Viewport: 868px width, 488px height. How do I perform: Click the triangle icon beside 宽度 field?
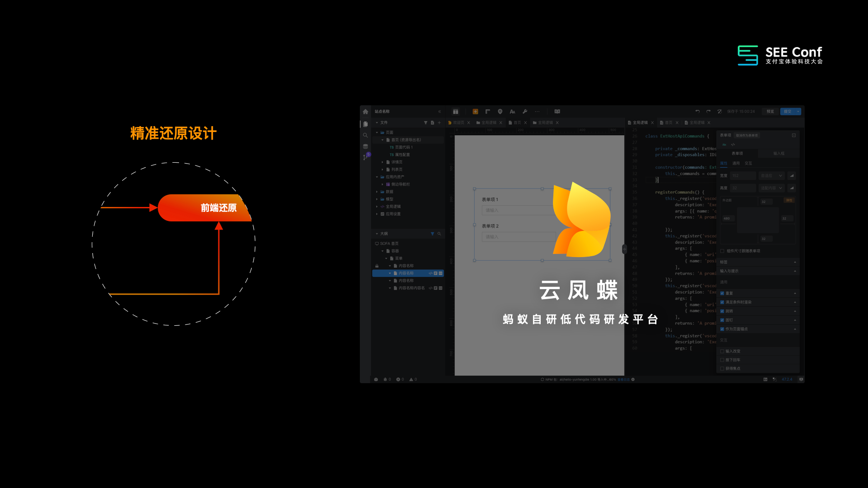point(792,175)
